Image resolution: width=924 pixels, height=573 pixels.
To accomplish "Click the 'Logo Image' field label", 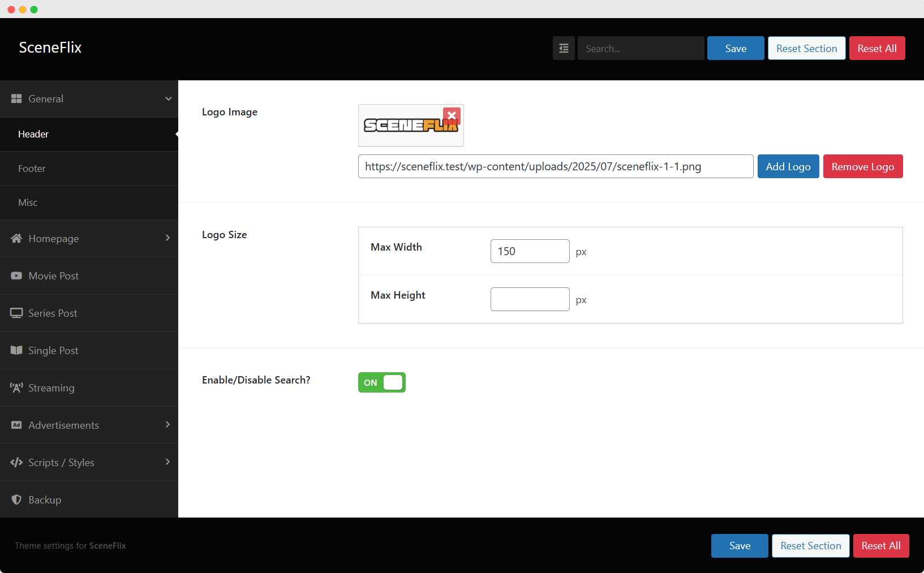I will click(x=230, y=112).
